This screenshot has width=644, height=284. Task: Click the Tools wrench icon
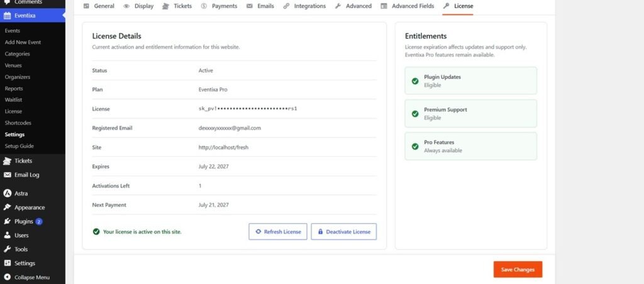[x=7, y=249]
